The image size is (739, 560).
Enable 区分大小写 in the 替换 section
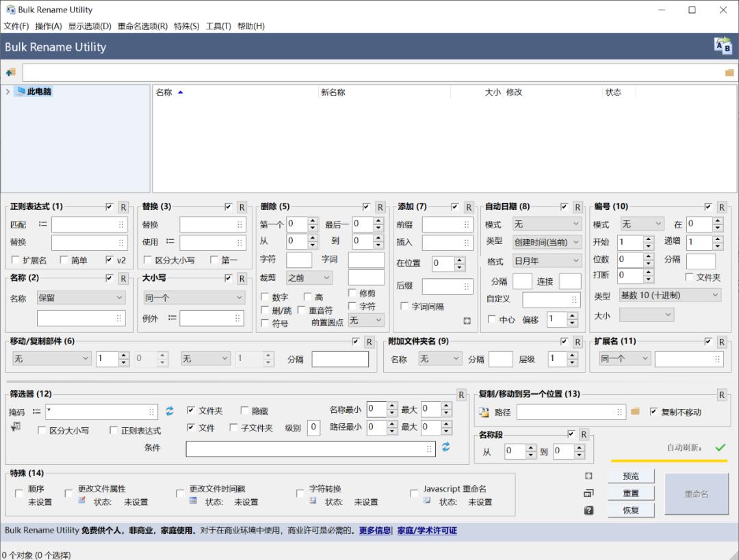pos(148,258)
